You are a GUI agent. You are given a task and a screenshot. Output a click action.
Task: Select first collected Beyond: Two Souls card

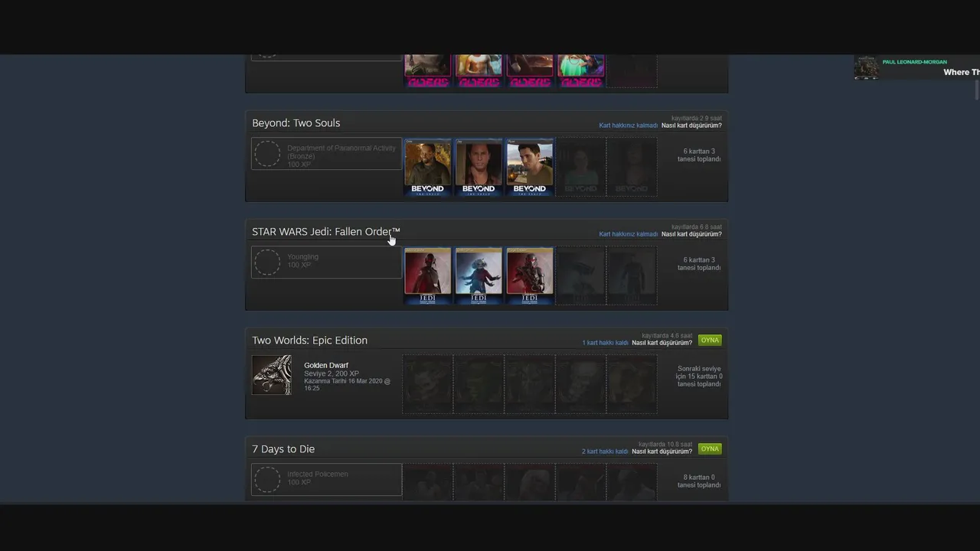point(427,168)
